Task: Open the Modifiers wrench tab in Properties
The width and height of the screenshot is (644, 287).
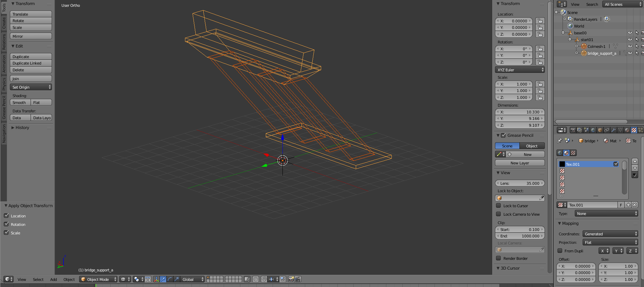Action: coord(613,130)
